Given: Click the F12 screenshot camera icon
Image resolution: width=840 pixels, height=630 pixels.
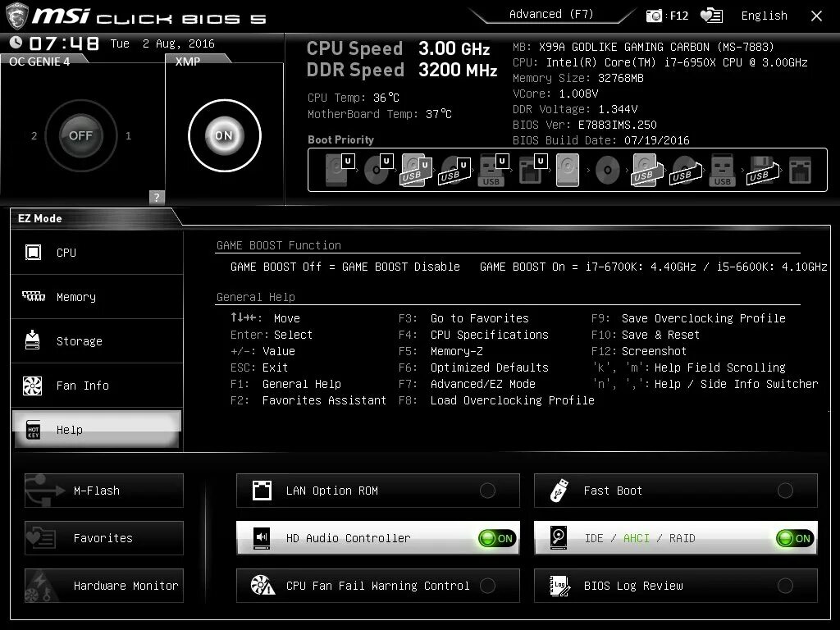Looking at the screenshot, I should coord(654,16).
